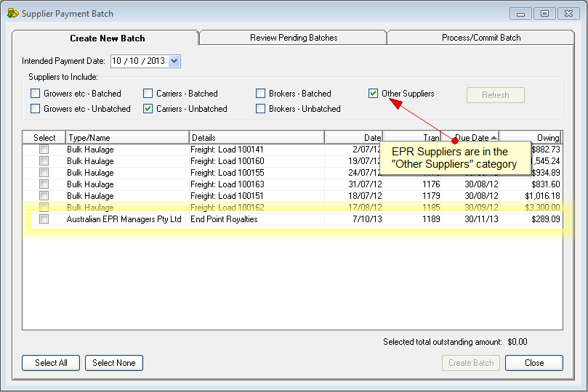The height and width of the screenshot is (392, 588).
Task: Select the Australian EPR Managers row checkbox
Action: point(44,219)
